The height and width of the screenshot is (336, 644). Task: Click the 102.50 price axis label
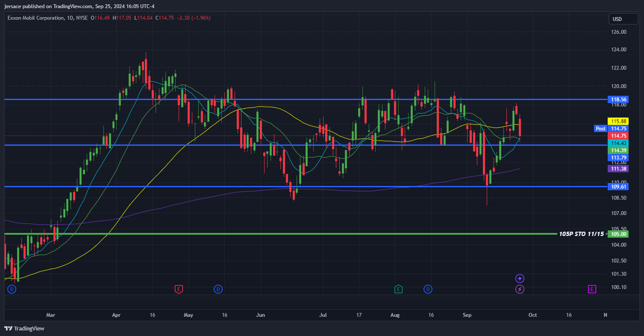618,261
